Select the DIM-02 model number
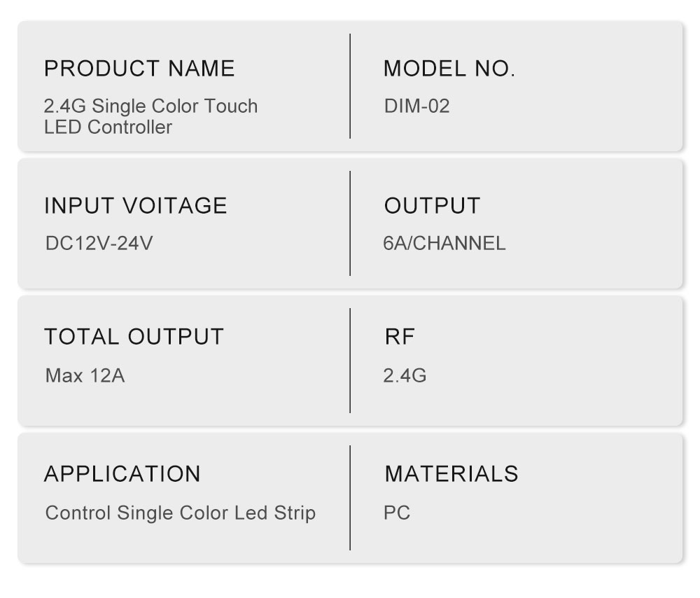This screenshot has width=700, height=598. point(416,106)
